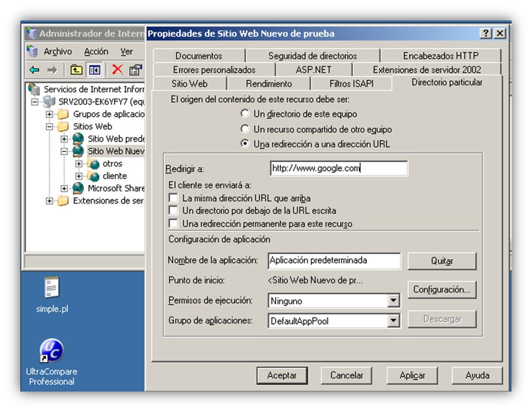This screenshot has width=532, height=412.
Task: Click the Microsoft SharePoint site globe icon
Action: coord(78,188)
